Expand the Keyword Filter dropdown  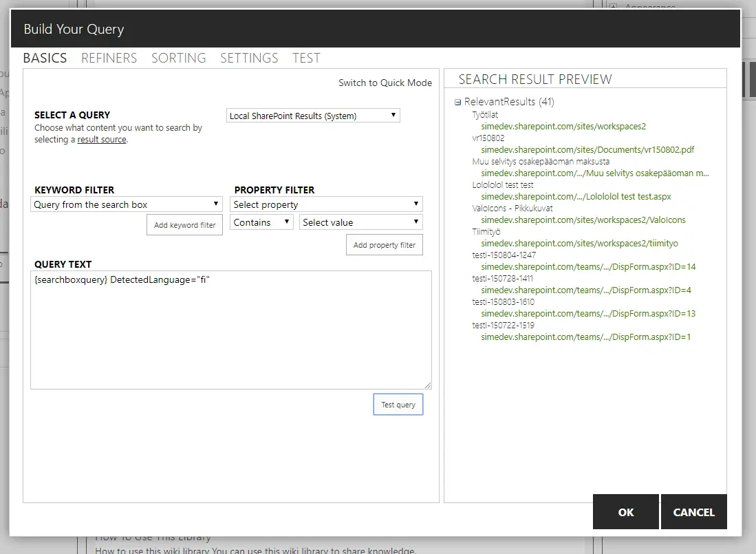pos(127,204)
